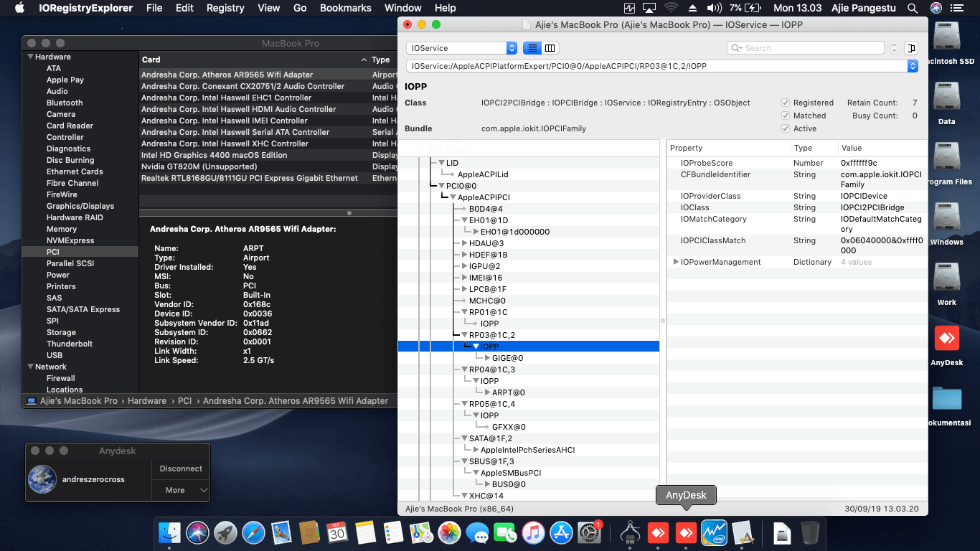Open Safari from the Dock
The width and height of the screenshot is (980, 551).
click(254, 532)
